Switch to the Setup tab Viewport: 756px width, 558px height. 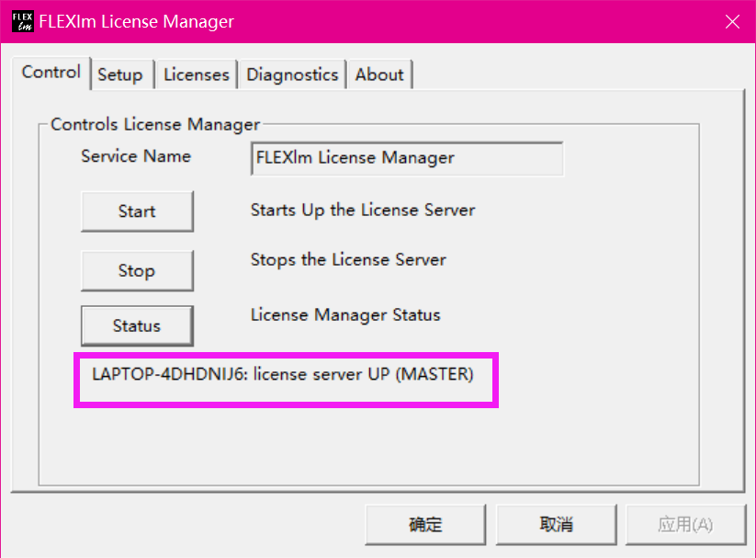click(121, 74)
